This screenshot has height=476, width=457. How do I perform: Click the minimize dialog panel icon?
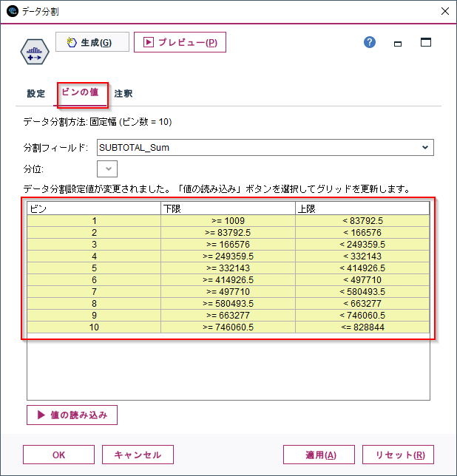398,44
